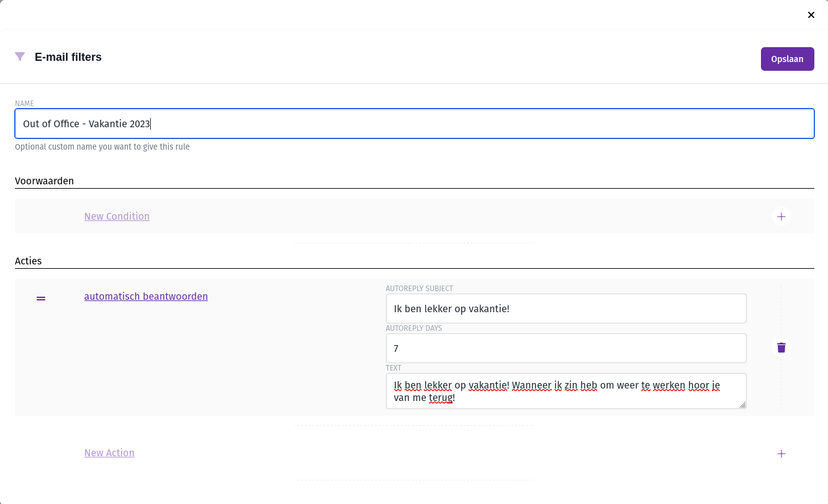Click the E-mail filters title
Image resolution: width=828 pixels, height=504 pixels.
[68, 57]
